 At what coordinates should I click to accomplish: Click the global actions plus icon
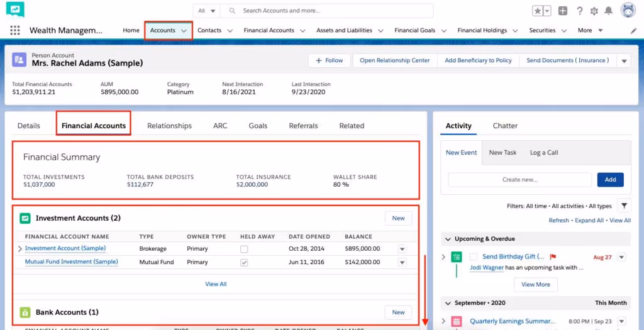tap(563, 11)
